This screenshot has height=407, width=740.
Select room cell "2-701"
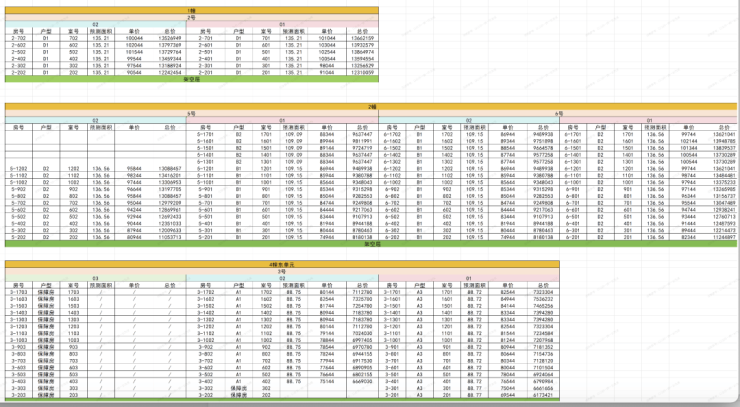[206, 38]
